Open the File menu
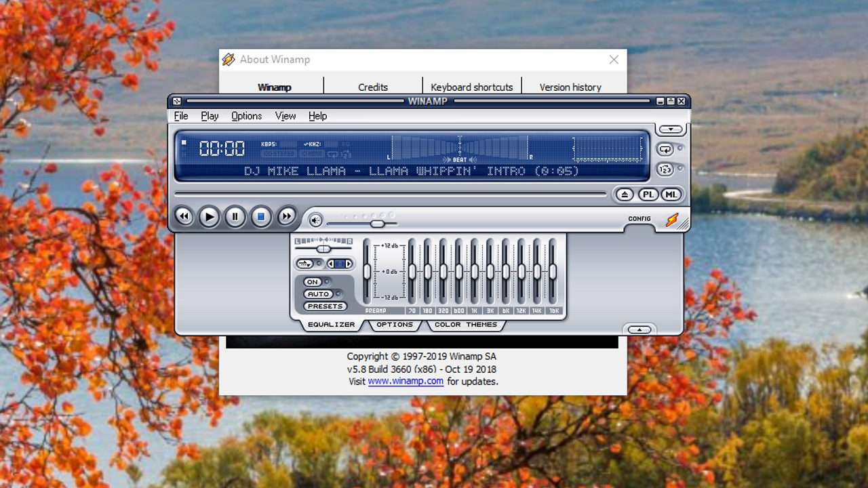The height and width of the screenshot is (488, 868). tap(181, 116)
